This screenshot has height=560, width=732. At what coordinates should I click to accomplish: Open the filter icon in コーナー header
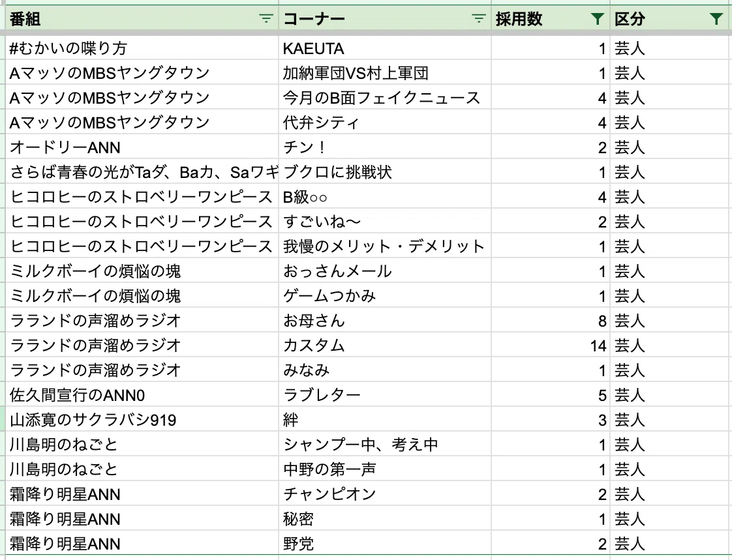[478, 19]
